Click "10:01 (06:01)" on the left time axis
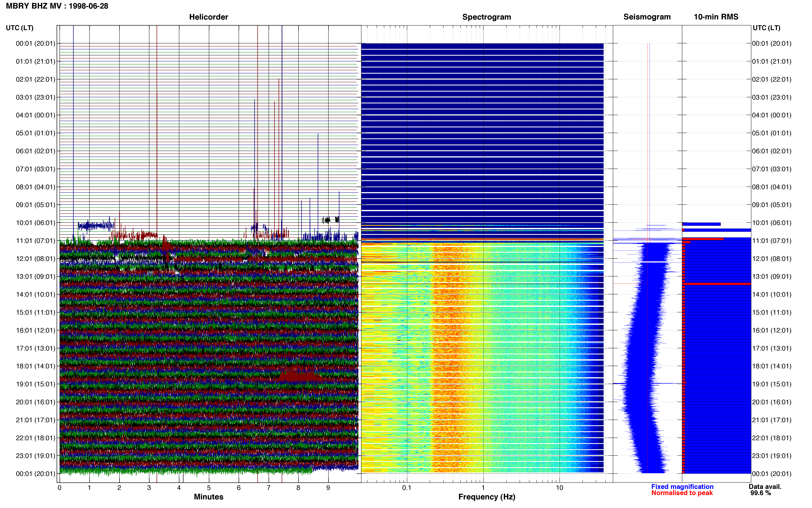 tap(36, 223)
